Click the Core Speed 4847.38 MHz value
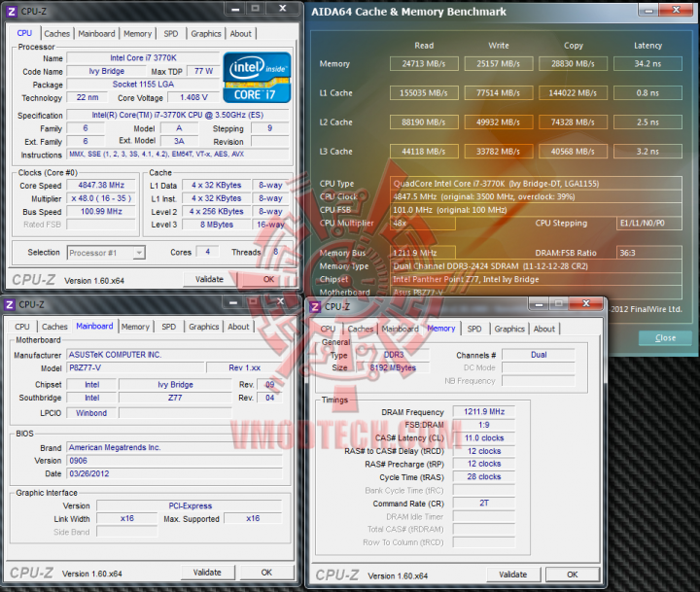 click(x=101, y=186)
